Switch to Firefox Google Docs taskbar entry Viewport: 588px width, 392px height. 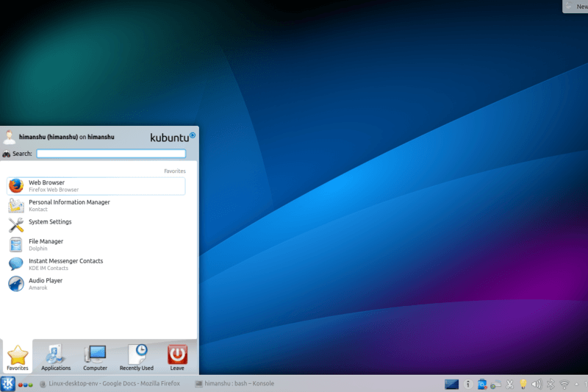coord(110,383)
